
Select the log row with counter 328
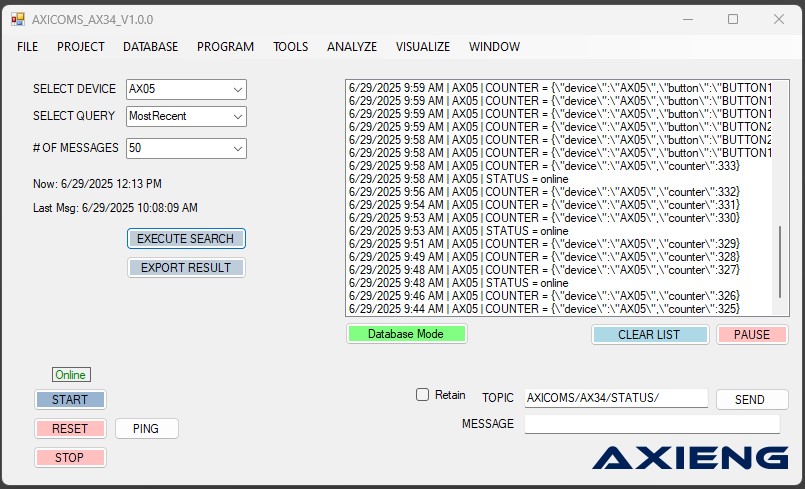pos(559,257)
